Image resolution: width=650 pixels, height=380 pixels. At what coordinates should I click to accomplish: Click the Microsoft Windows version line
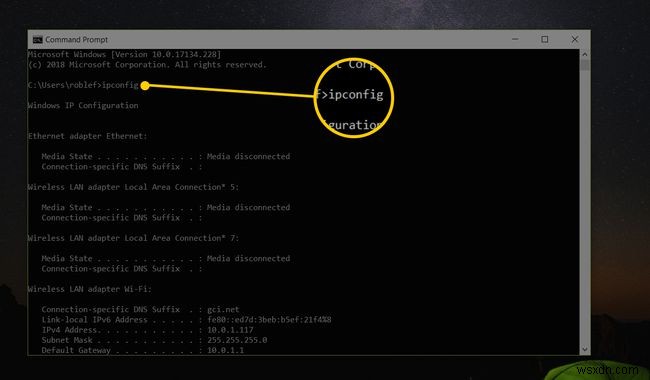124,54
